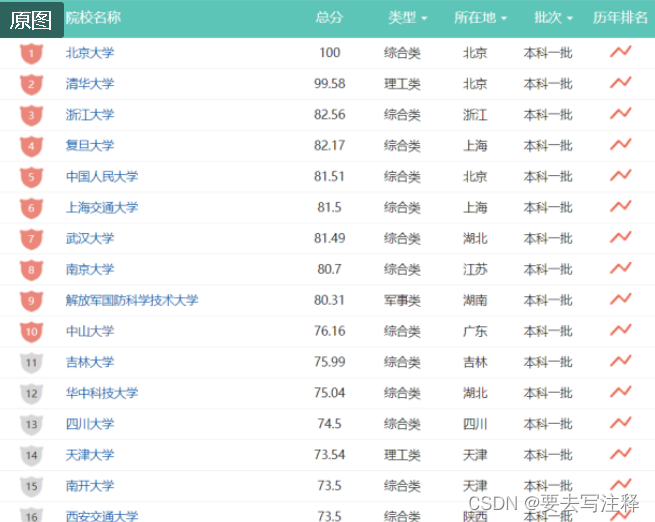This screenshot has height=522, width=655.
Task: Open the 复旦大学 link
Action: (x=90, y=145)
